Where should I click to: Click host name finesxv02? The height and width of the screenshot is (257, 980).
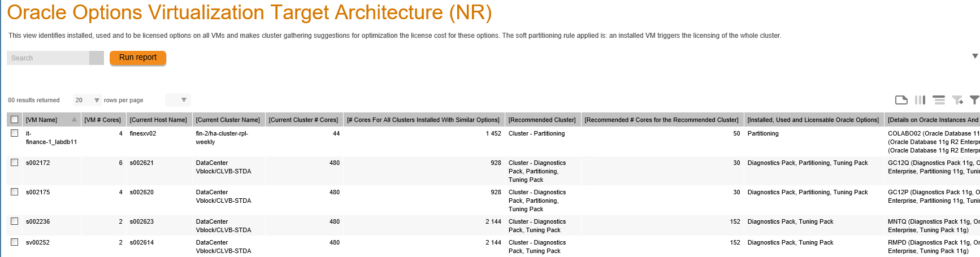(143, 133)
